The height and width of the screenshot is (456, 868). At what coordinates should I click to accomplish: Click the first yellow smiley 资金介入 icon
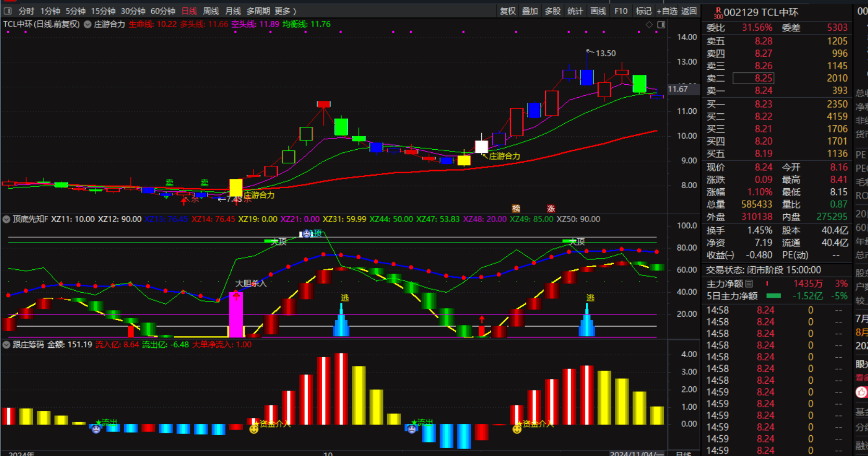tap(254, 429)
